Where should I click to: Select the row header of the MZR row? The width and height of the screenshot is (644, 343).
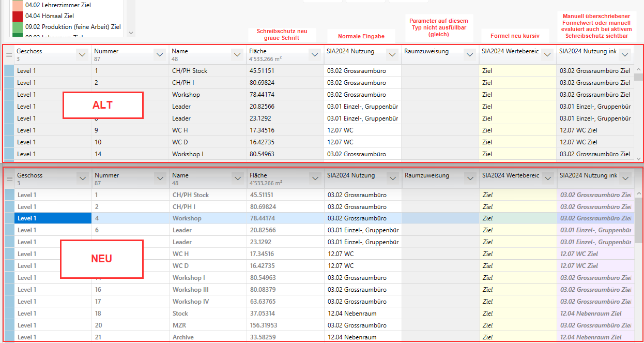click(x=9, y=325)
